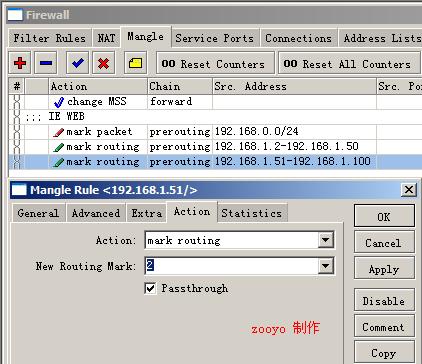Select mark packet rule row
Viewport: 422px width, 364px height.
pos(215,132)
